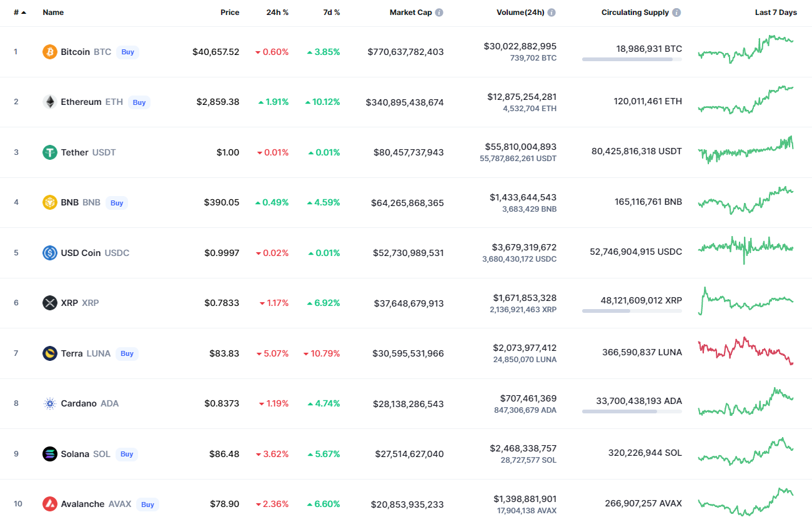
Task: Show Volume(24h) info tooltip icon
Action: [x=552, y=12]
